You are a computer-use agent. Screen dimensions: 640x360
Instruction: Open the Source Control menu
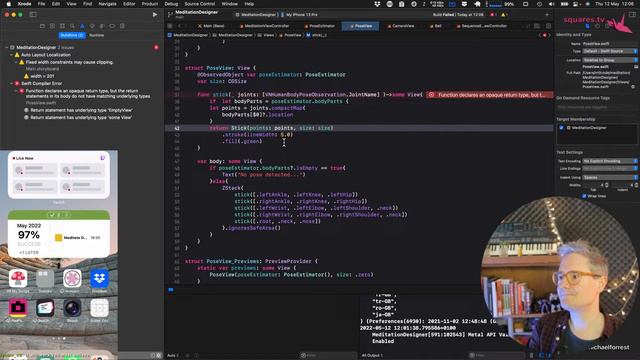(200, 4)
